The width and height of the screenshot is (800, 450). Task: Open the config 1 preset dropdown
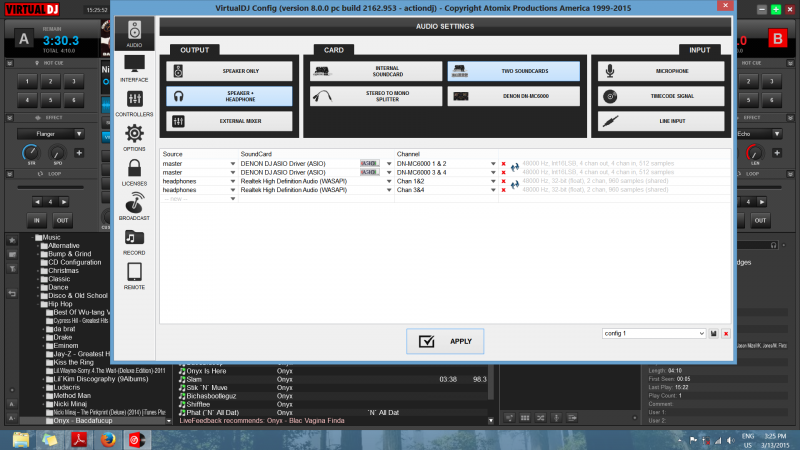[x=654, y=334]
